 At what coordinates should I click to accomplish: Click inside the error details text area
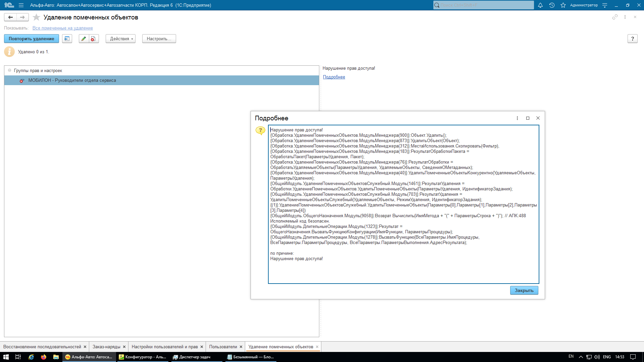tap(404, 204)
